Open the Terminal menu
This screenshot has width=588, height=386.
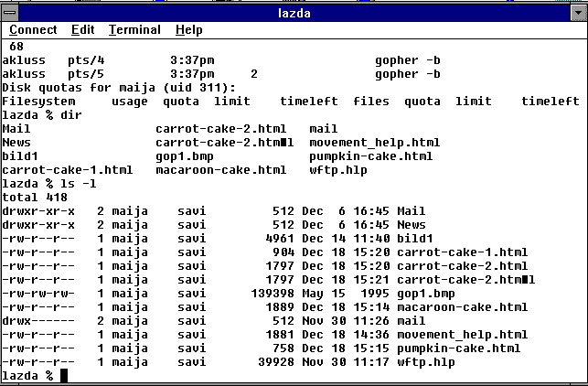click(134, 30)
